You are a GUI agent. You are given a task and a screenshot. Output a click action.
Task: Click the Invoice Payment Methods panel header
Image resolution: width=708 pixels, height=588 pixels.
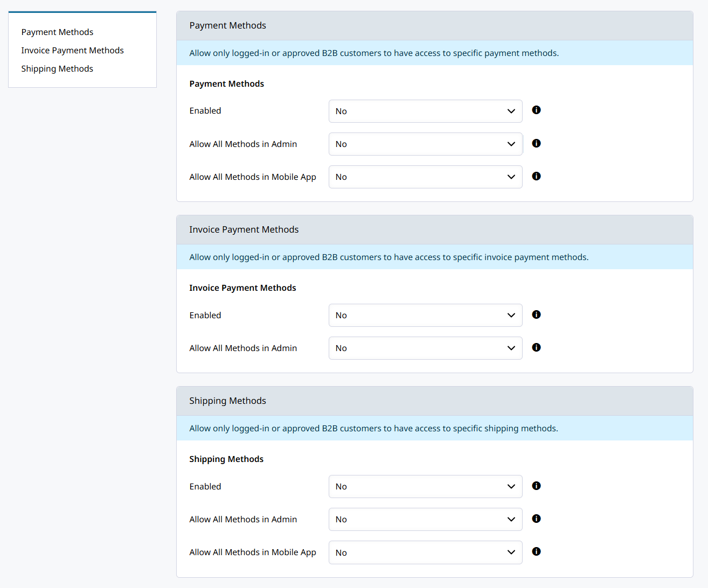[x=435, y=229]
